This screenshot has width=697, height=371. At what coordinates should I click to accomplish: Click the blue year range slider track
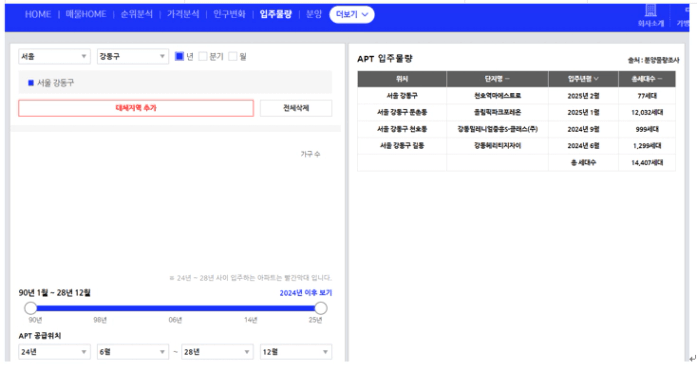click(176, 308)
